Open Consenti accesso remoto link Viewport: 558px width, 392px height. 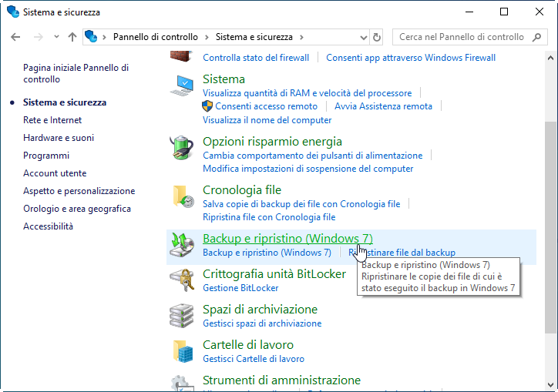[266, 106]
